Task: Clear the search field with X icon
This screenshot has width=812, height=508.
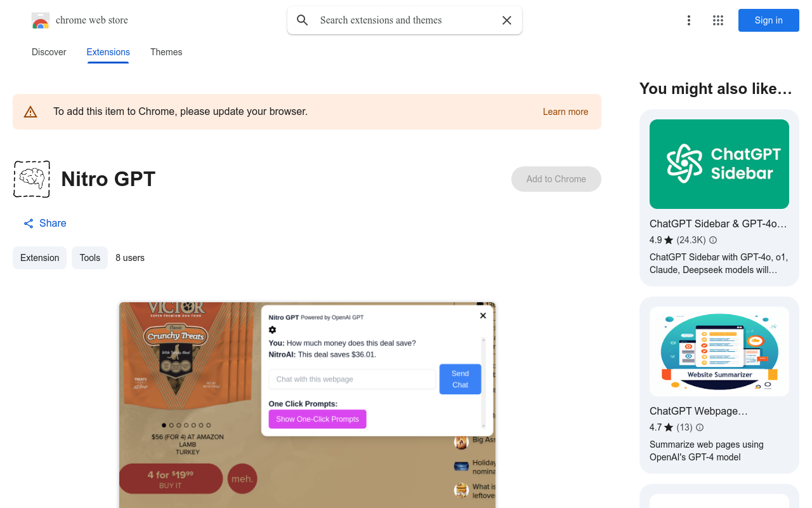Action: 507,20
